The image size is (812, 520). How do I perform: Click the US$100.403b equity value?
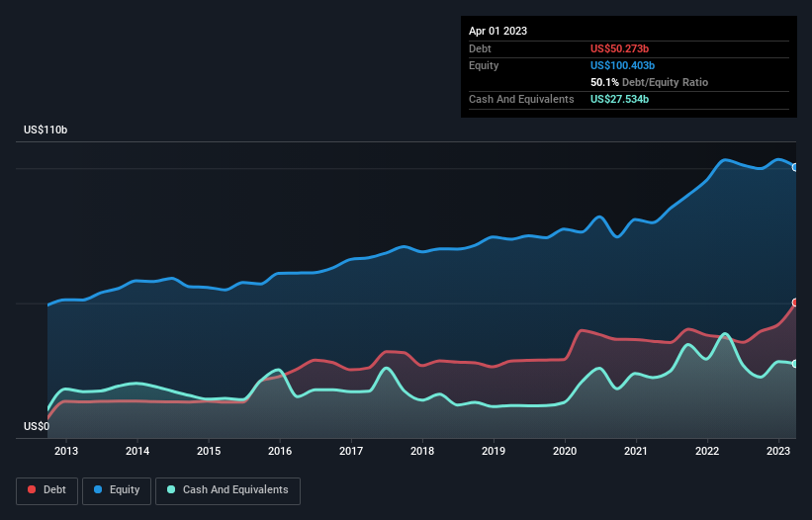pos(622,65)
